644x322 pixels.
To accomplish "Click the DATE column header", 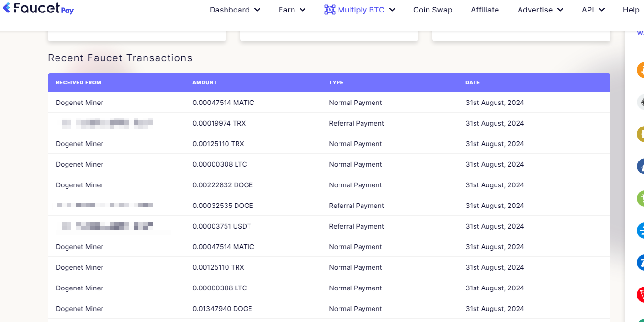I will coord(473,82).
